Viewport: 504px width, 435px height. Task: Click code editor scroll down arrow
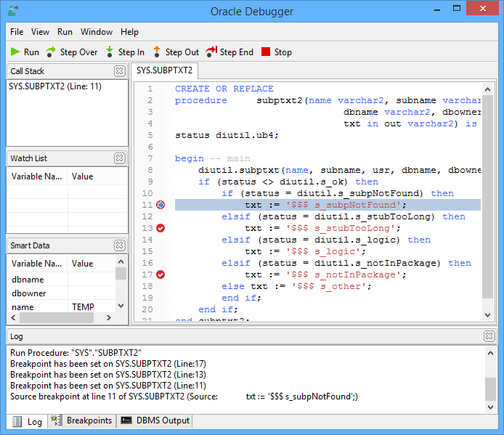pyautogui.click(x=487, y=314)
